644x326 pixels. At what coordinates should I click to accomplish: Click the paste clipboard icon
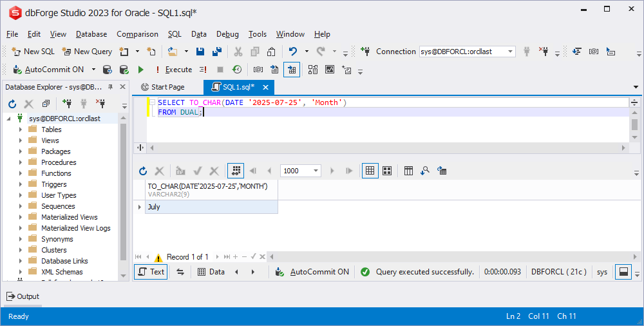tap(271, 52)
